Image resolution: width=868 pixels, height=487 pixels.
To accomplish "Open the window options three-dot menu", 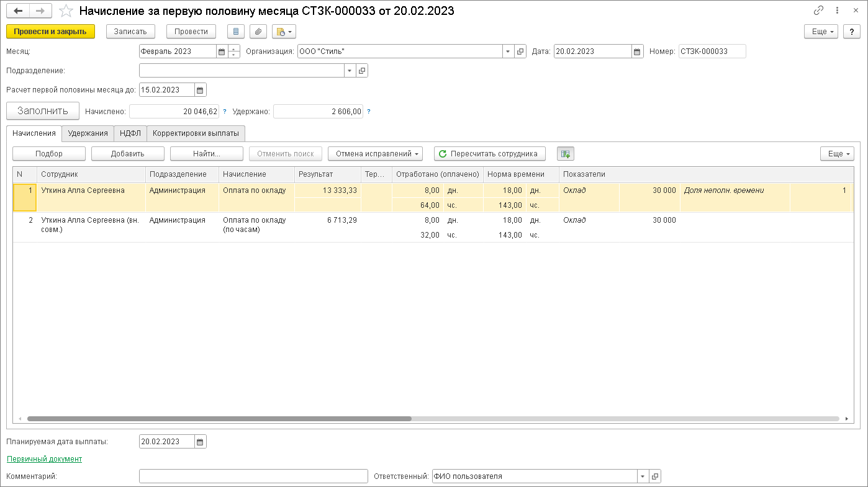I will pyautogui.click(x=836, y=11).
